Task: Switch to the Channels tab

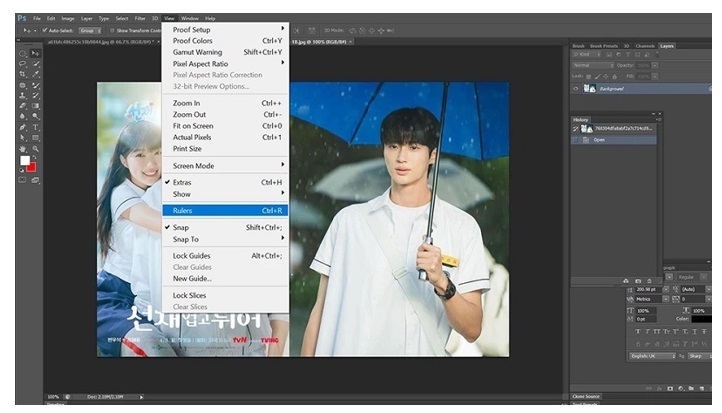Action: coord(647,46)
